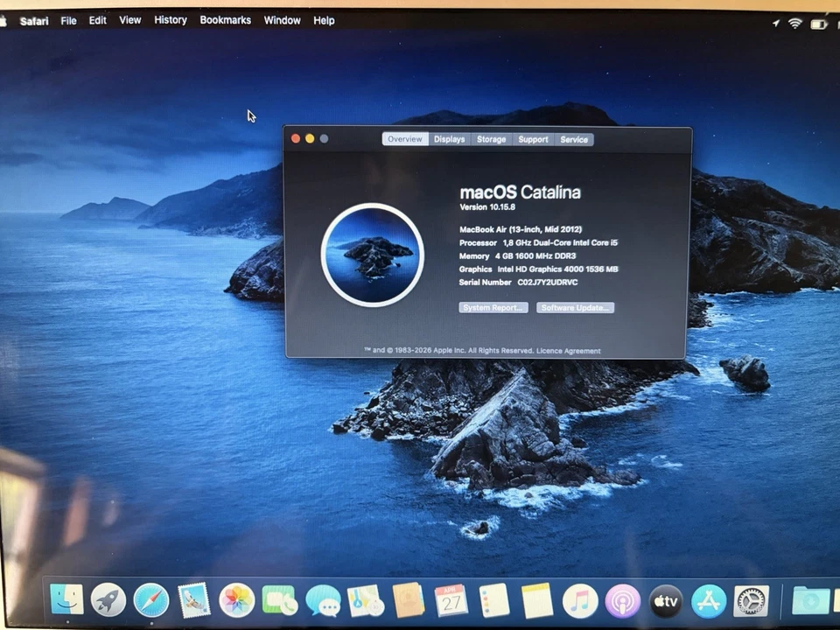This screenshot has height=630, width=840.
Task: Click the System Report button
Action: click(493, 307)
